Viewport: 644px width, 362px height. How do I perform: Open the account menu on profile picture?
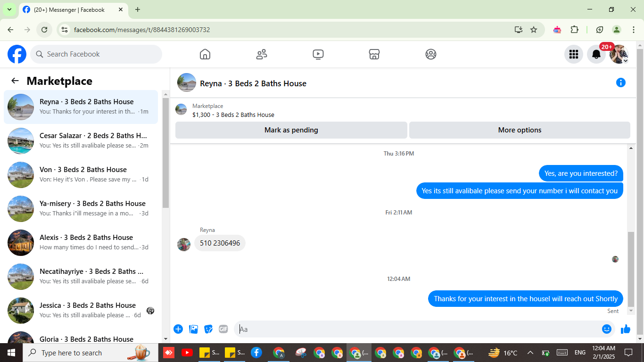pyautogui.click(x=619, y=54)
